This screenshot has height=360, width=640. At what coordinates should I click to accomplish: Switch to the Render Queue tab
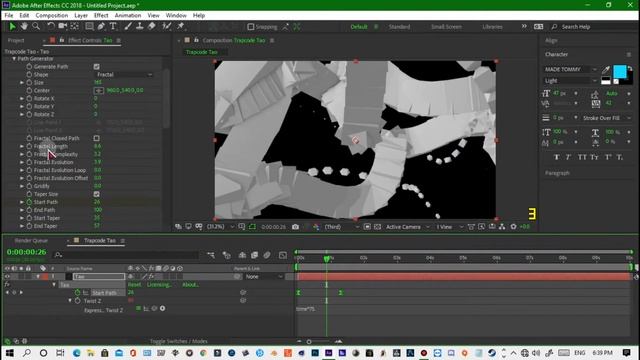click(31, 241)
